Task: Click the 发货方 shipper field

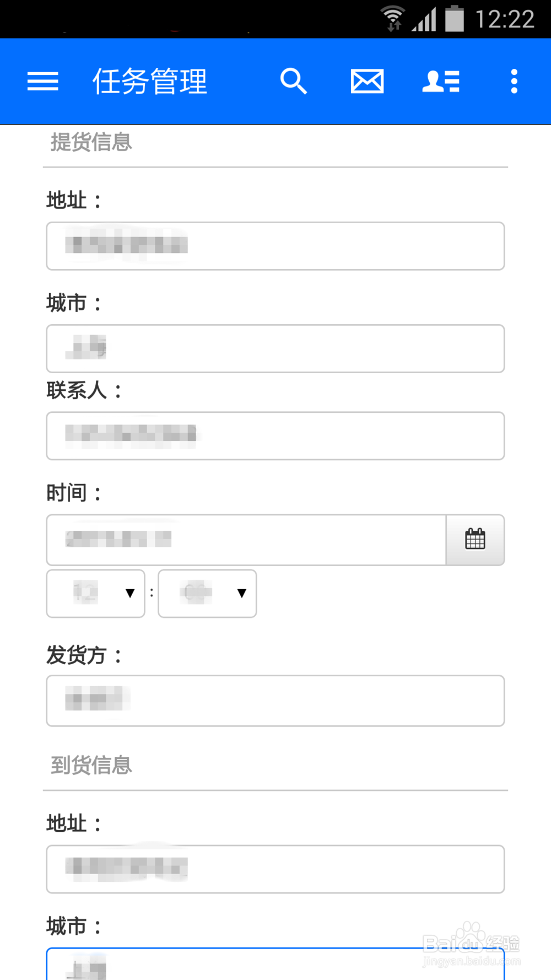Action: point(275,701)
